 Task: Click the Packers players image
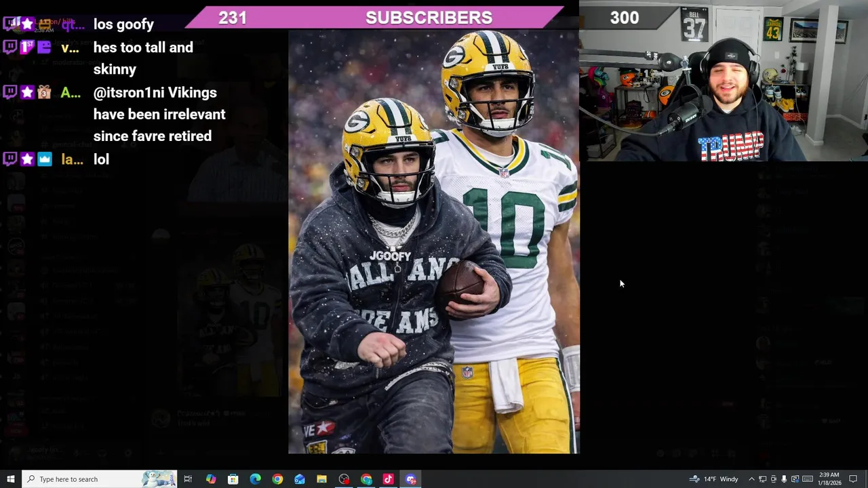(434, 241)
